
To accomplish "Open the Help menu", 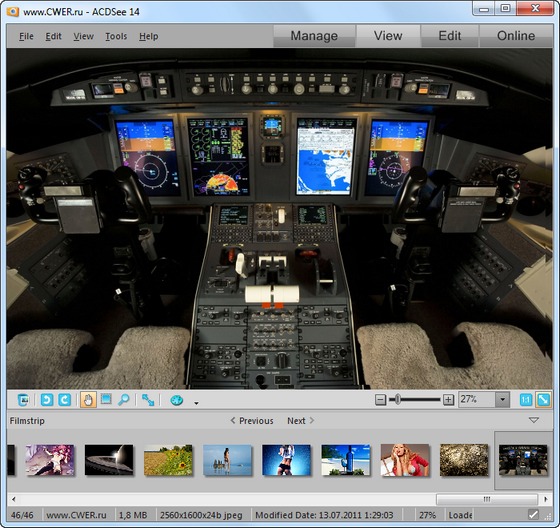I will [149, 36].
